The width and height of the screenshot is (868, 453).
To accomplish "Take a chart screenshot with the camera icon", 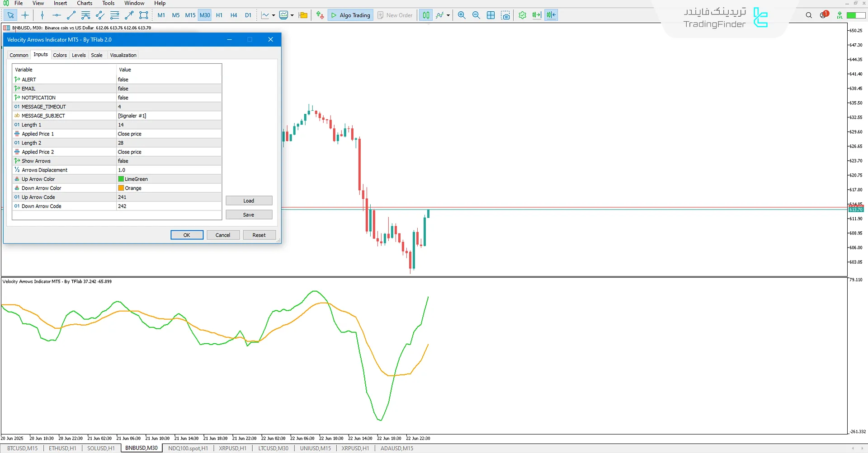I will (x=505, y=15).
